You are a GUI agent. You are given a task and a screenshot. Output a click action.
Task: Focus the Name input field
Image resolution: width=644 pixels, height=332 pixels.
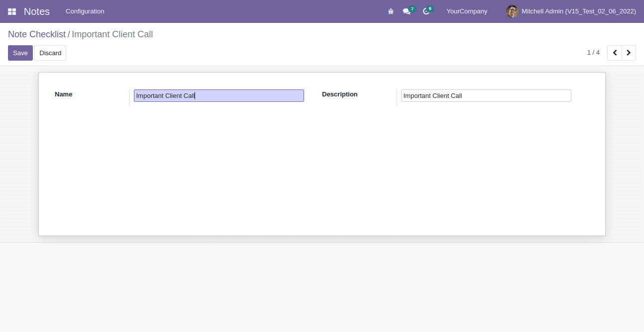(x=218, y=96)
